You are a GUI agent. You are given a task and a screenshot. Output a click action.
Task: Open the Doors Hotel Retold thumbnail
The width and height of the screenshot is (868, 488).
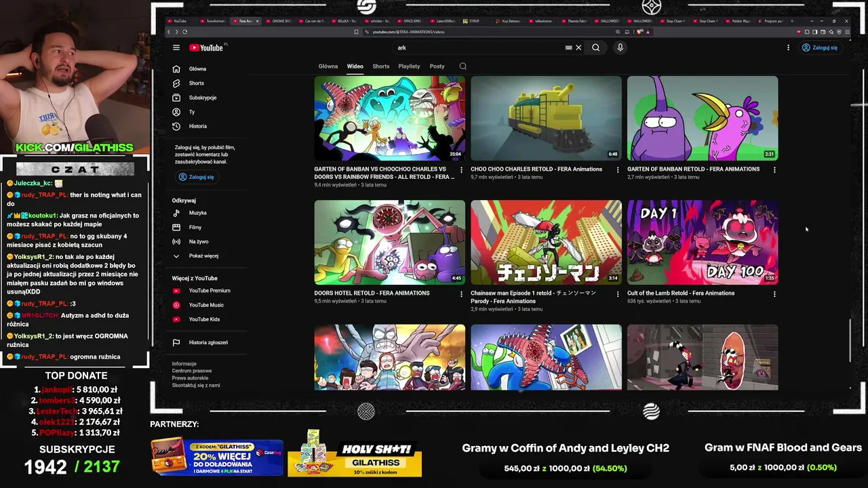[x=390, y=242]
